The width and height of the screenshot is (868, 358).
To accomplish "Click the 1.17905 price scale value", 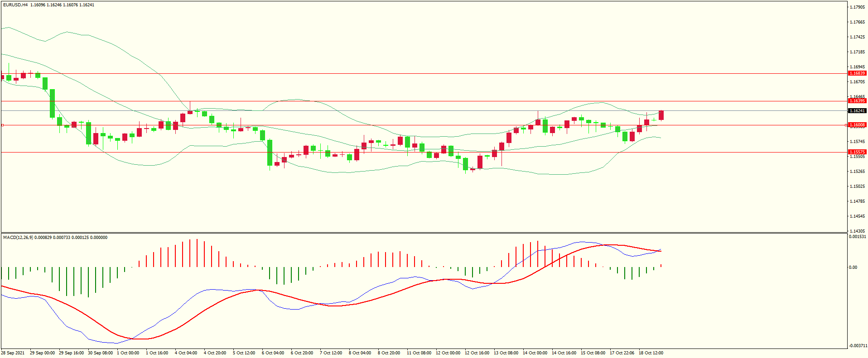I will coord(857,7).
